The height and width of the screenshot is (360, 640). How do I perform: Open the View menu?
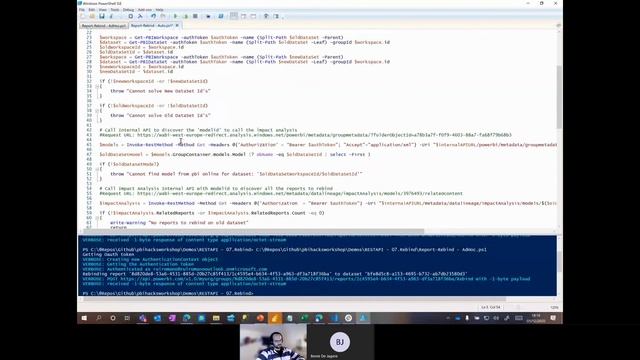point(102,10)
